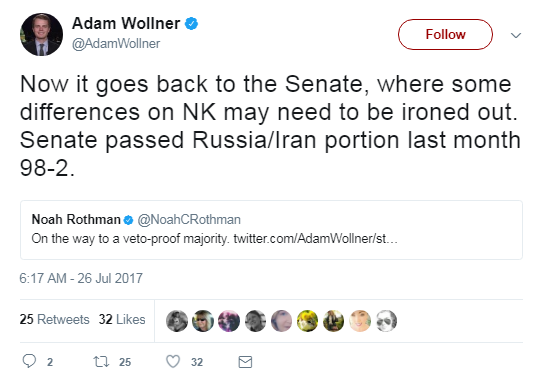Viewport: 544px width, 383px height.
Task: Click Adam Wollner's blue verified badge
Action: 191,24
